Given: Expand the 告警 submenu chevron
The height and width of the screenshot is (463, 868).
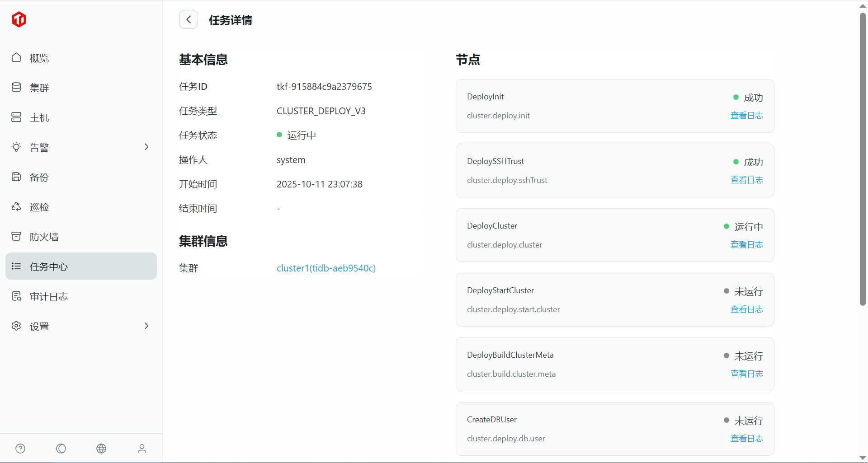Looking at the screenshot, I should 146,147.
